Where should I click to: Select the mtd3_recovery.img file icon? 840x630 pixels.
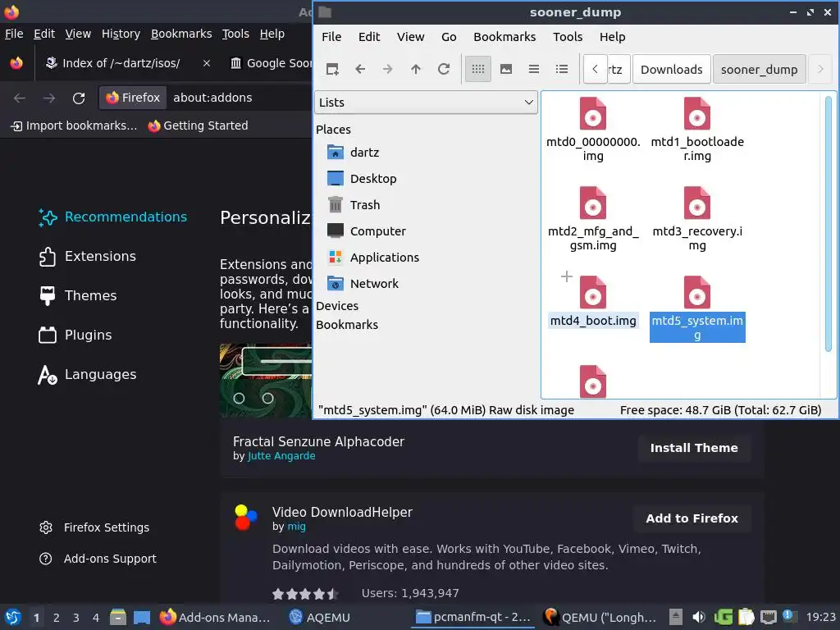tap(697, 203)
